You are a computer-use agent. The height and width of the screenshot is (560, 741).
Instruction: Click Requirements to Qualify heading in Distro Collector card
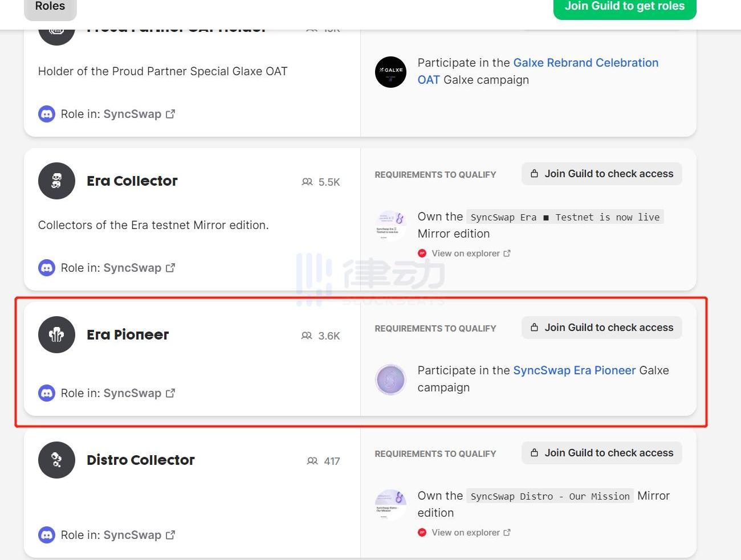coord(435,454)
